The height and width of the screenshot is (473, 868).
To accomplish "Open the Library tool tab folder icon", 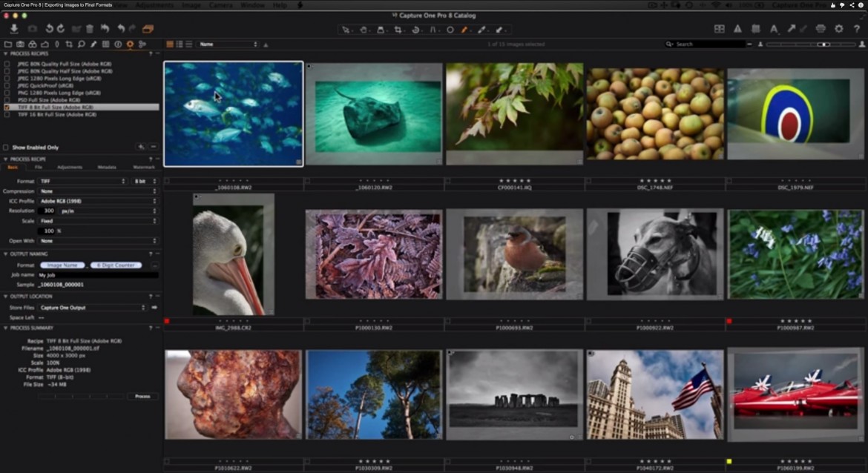I will [x=9, y=44].
